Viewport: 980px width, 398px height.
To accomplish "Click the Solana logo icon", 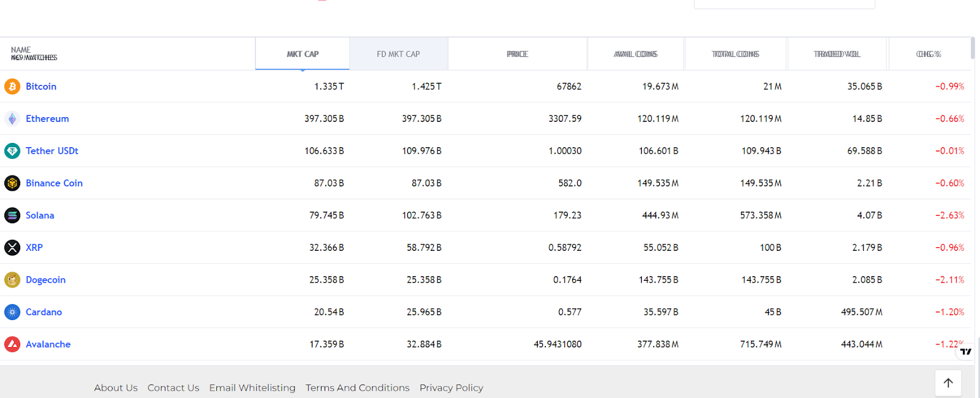I will click(12, 215).
